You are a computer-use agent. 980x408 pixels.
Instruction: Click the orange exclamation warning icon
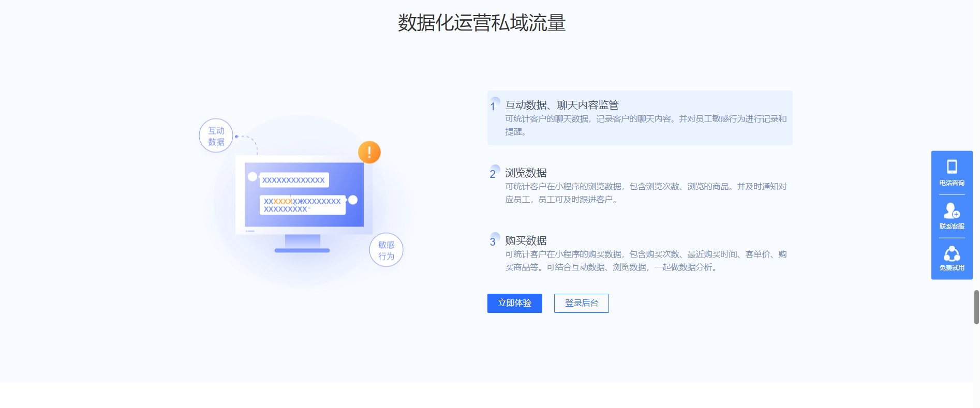(369, 152)
